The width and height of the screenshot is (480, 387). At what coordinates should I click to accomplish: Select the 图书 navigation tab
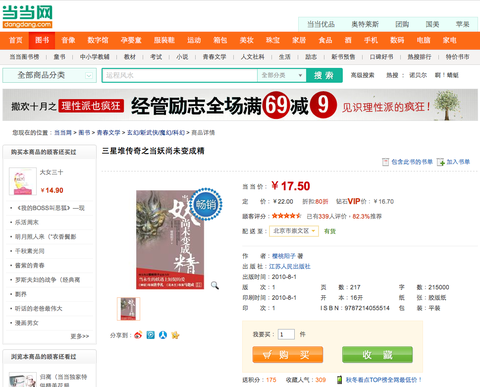[42, 40]
